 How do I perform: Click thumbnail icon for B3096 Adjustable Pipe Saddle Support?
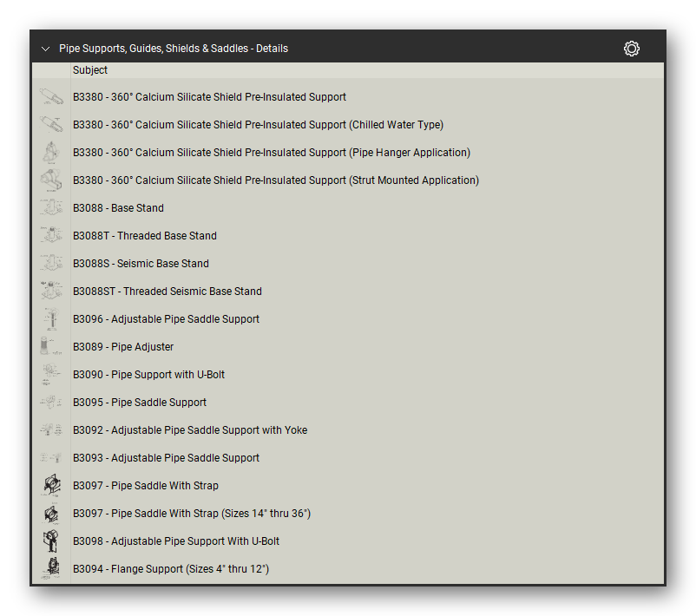(x=51, y=319)
